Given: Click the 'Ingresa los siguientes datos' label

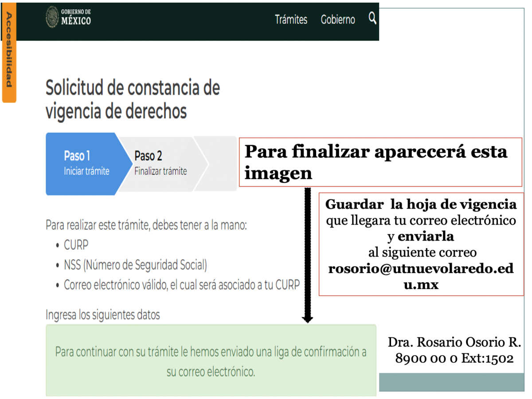Looking at the screenshot, I should click(102, 315).
